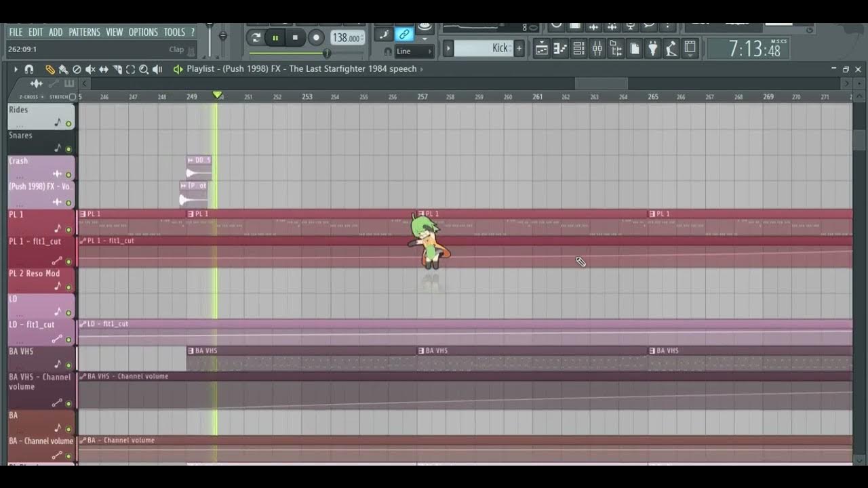Add a new pattern with plus button
Viewport: 868px width, 488px height.
point(519,48)
